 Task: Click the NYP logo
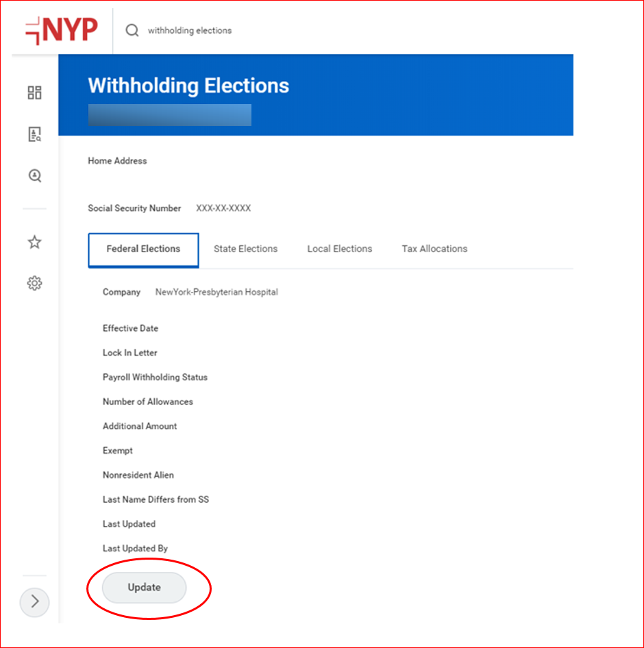click(x=62, y=30)
